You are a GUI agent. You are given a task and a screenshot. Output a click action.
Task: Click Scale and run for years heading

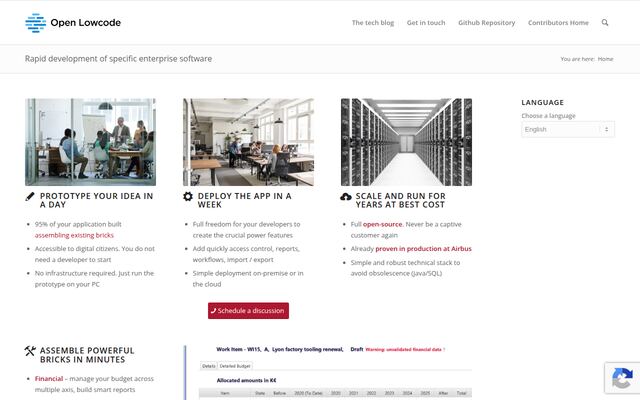coord(400,200)
